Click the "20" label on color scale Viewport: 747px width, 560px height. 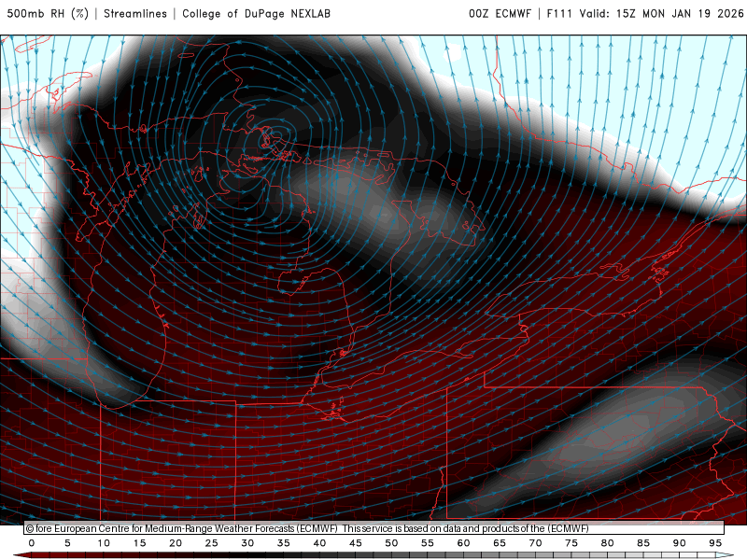click(x=176, y=543)
